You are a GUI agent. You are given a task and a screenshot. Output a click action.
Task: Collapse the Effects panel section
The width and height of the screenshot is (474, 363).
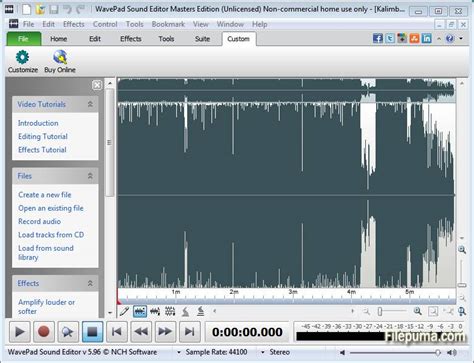click(x=90, y=283)
